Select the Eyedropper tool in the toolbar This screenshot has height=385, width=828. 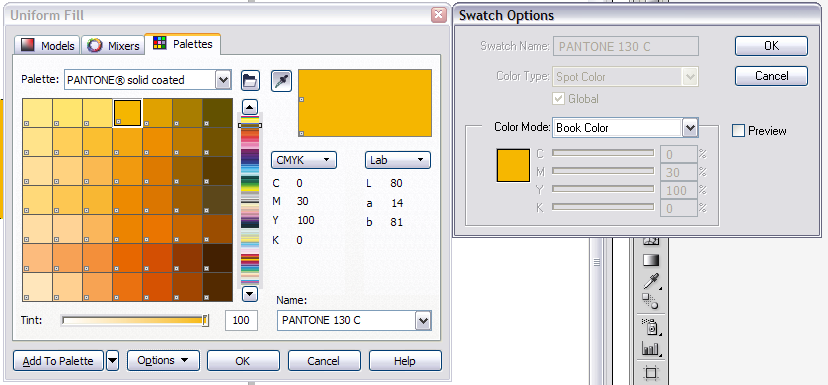coord(651,281)
